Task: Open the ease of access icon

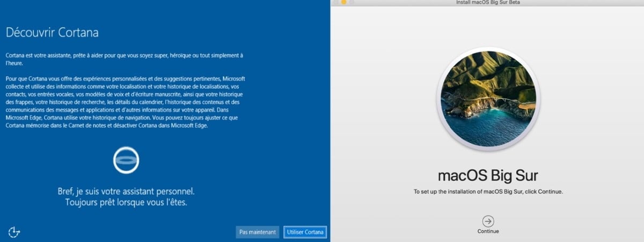Action: [x=14, y=232]
